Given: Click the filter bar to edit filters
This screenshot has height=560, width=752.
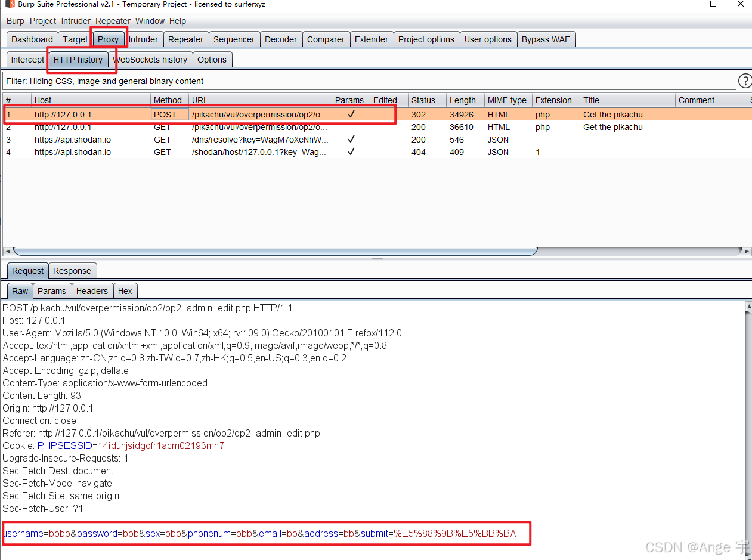Looking at the screenshot, I should (370, 81).
